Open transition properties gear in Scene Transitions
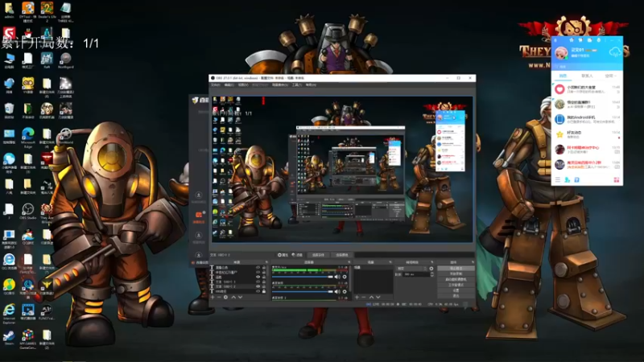 pyautogui.click(x=431, y=269)
